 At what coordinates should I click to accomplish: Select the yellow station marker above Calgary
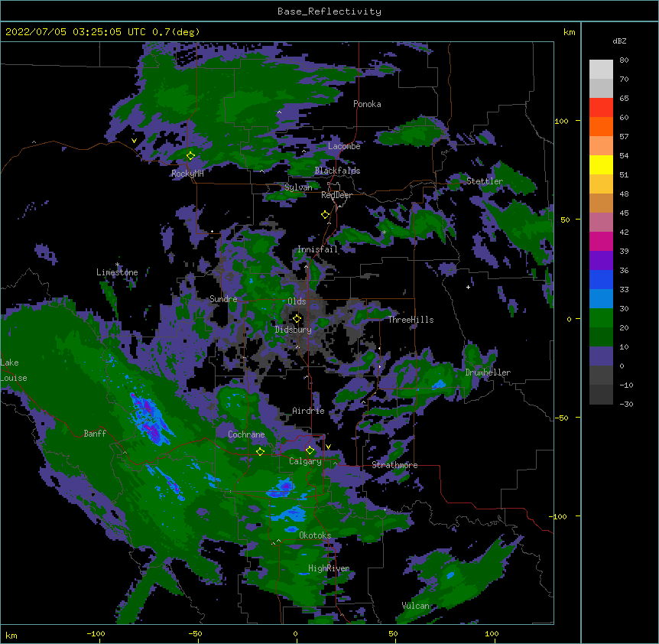[x=310, y=450]
